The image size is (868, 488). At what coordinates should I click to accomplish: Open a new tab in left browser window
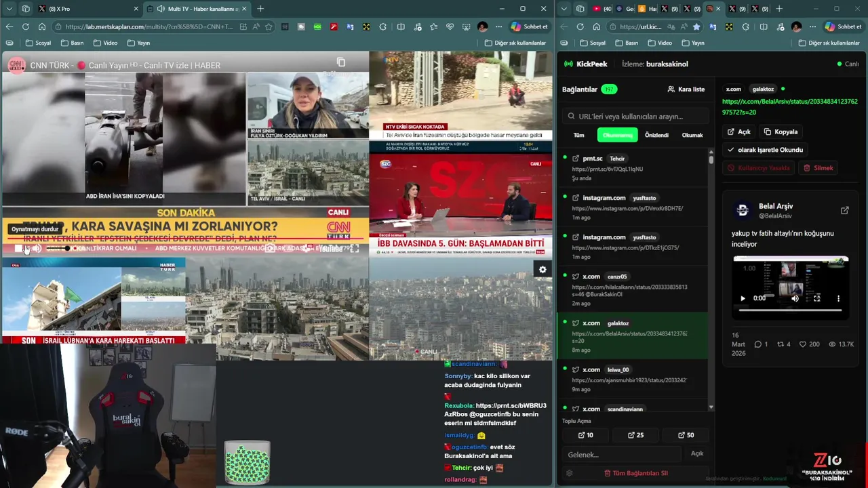260,9
